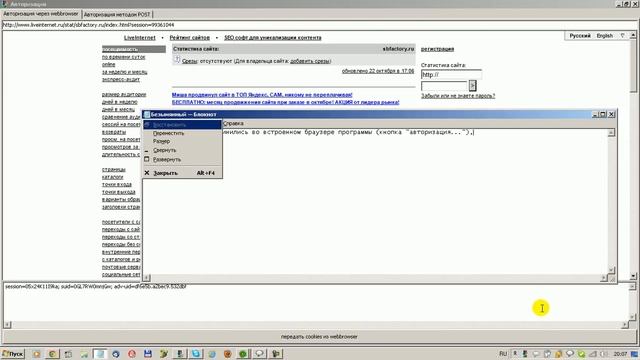Open 'за неделю и месяц' sidebar link

click(124, 72)
